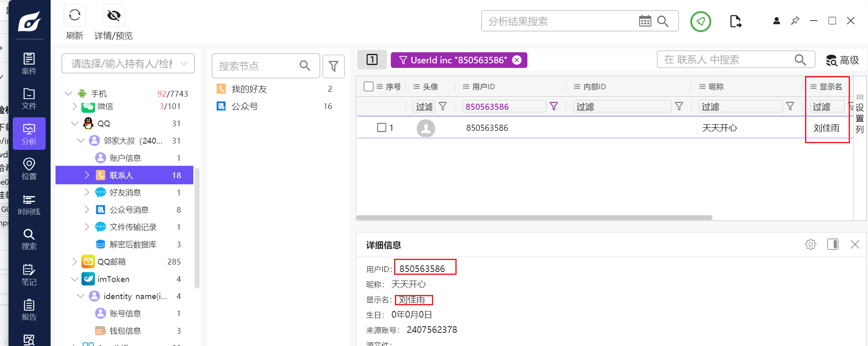Expand the QQ邮箱 tree node
Screen dimensions: 868x346
tap(74, 262)
